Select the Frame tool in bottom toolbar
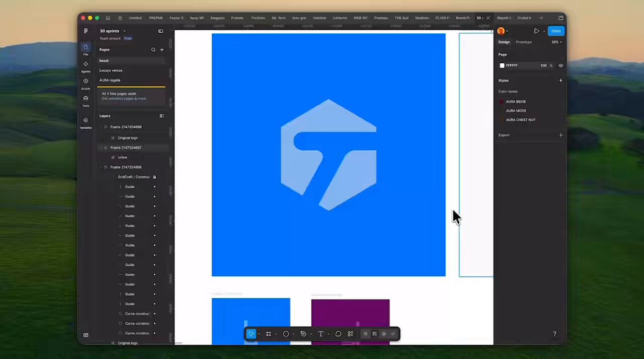Viewport: 644px width, 359px height. [x=269, y=334]
